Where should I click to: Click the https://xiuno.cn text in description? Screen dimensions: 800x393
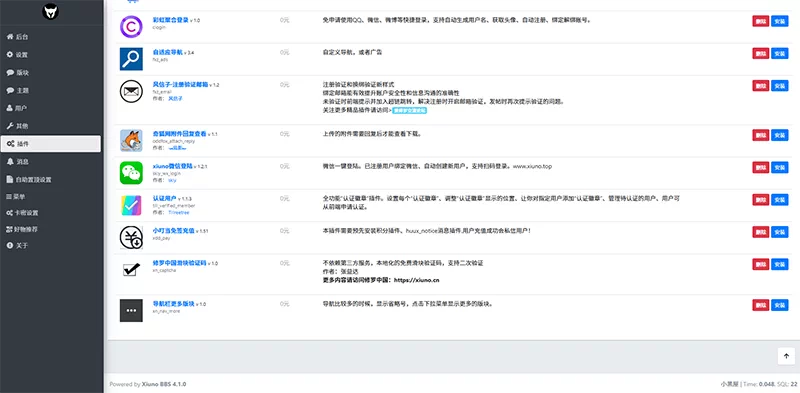pyautogui.click(x=416, y=280)
